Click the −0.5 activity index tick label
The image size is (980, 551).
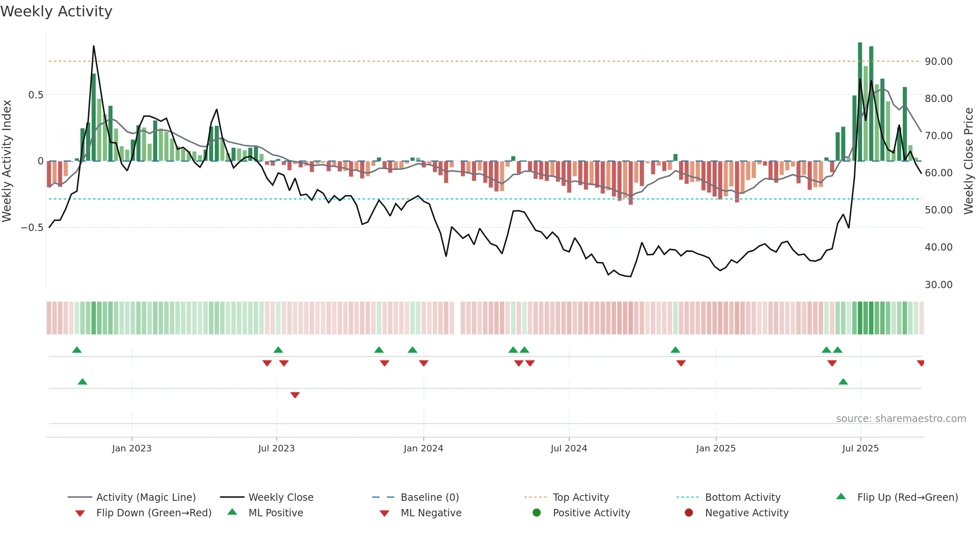point(32,228)
